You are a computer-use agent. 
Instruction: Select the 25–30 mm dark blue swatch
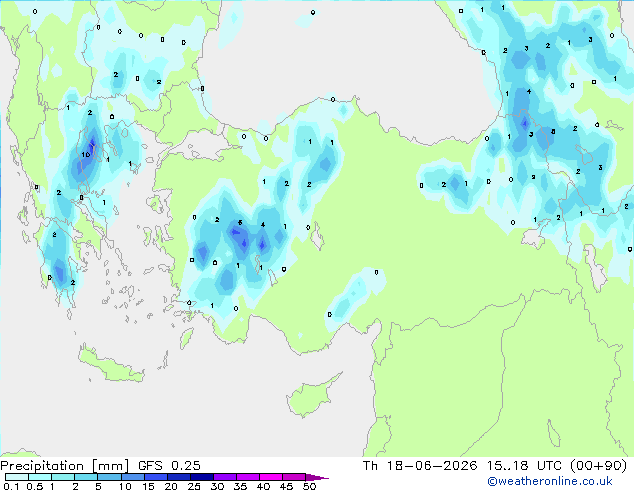(x=202, y=477)
